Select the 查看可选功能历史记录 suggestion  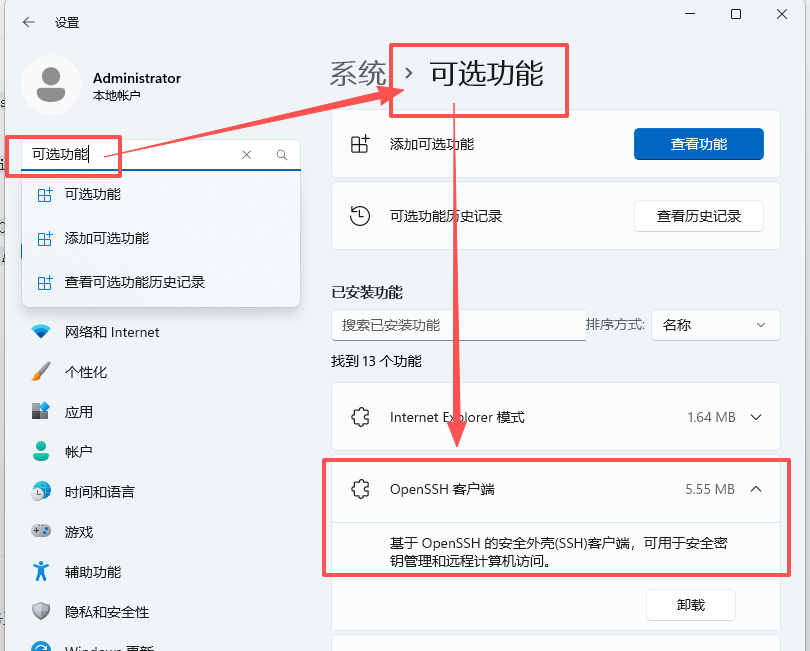(x=161, y=283)
